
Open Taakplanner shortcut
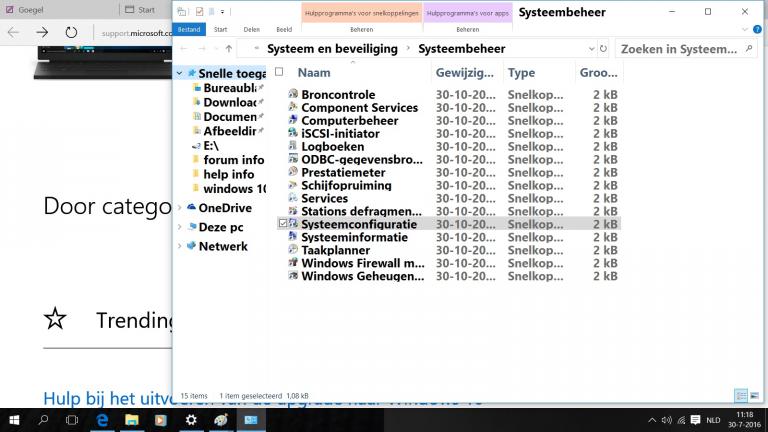click(x=335, y=251)
